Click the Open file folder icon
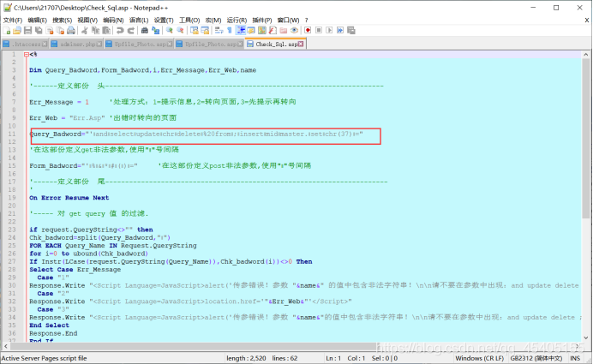Image resolution: width=593 pixels, height=364 pixels. pyautogui.click(x=17, y=30)
